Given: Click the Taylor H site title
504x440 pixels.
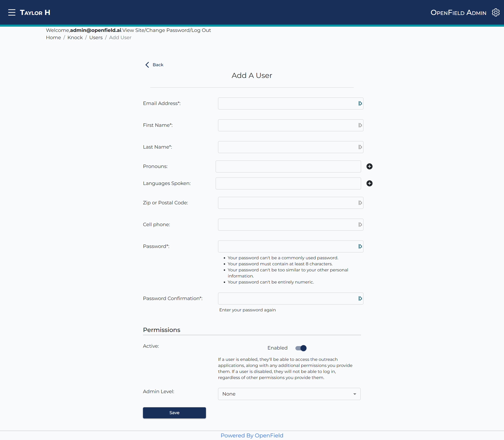Looking at the screenshot, I should (x=35, y=13).
